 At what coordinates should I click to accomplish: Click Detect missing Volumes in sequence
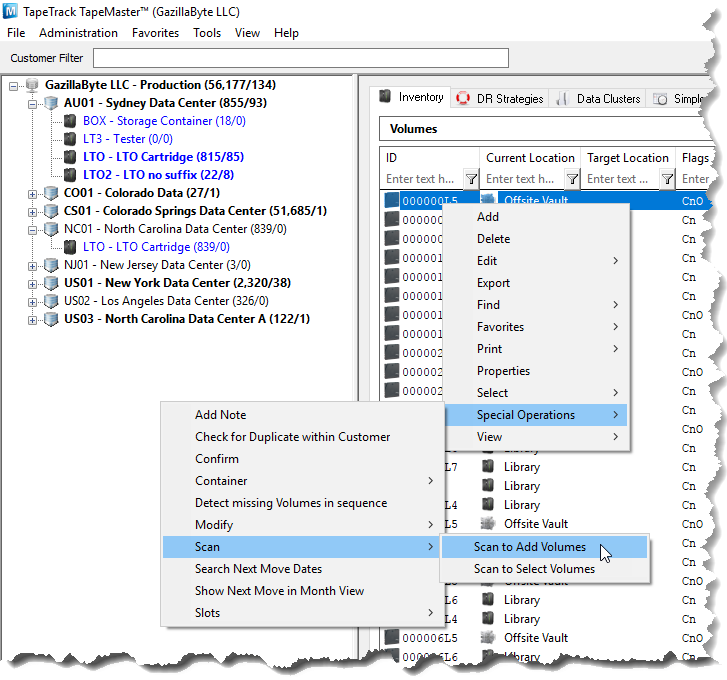(290, 503)
